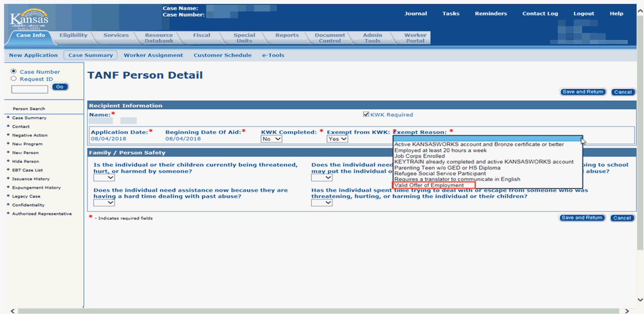
Task: Click the top Save and Return button
Action: tap(583, 92)
